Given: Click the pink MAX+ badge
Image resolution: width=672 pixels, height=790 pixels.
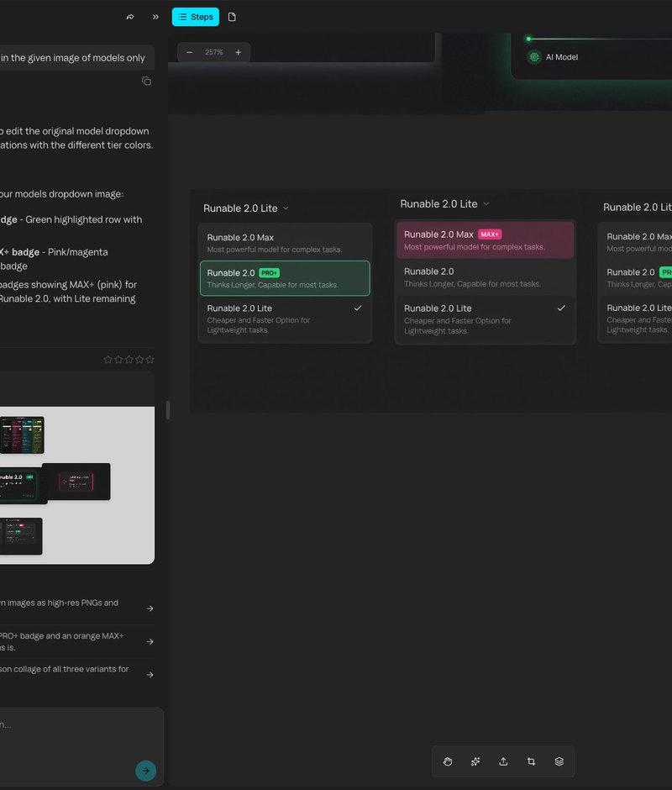Looking at the screenshot, I should pos(490,234).
